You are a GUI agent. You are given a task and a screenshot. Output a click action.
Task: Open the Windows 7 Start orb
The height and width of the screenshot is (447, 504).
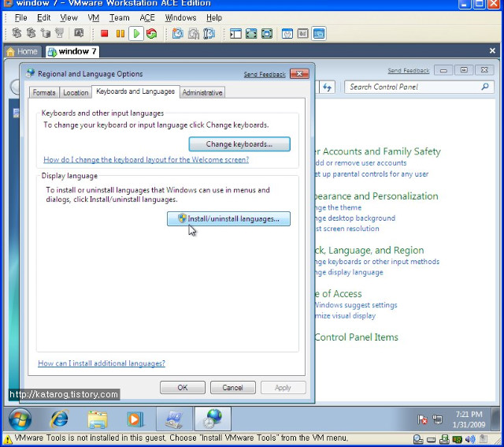(20, 419)
